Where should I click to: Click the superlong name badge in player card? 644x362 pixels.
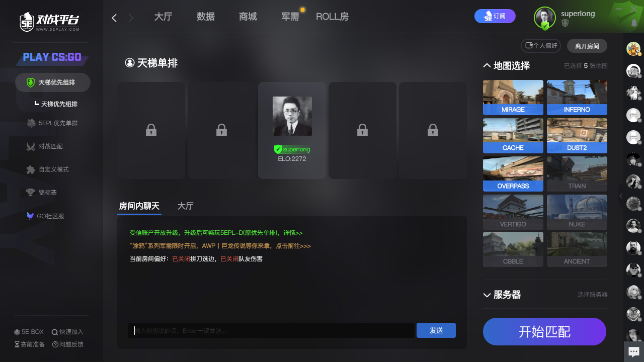tap(292, 149)
